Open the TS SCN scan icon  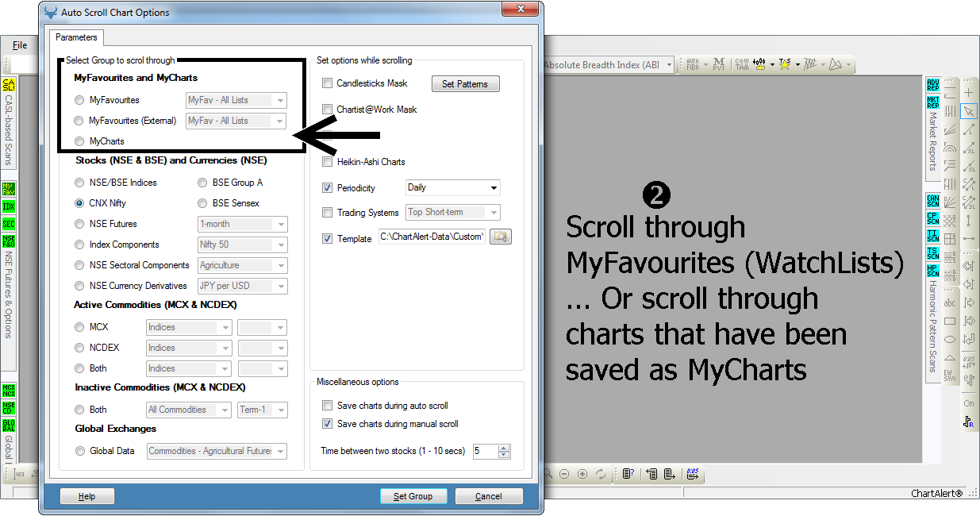tap(933, 253)
